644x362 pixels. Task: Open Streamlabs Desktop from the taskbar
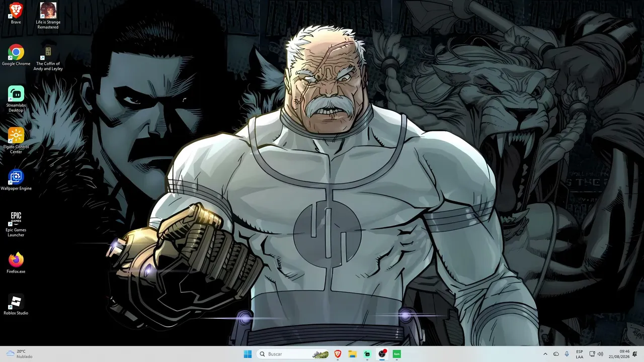click(x=367, y=354)
